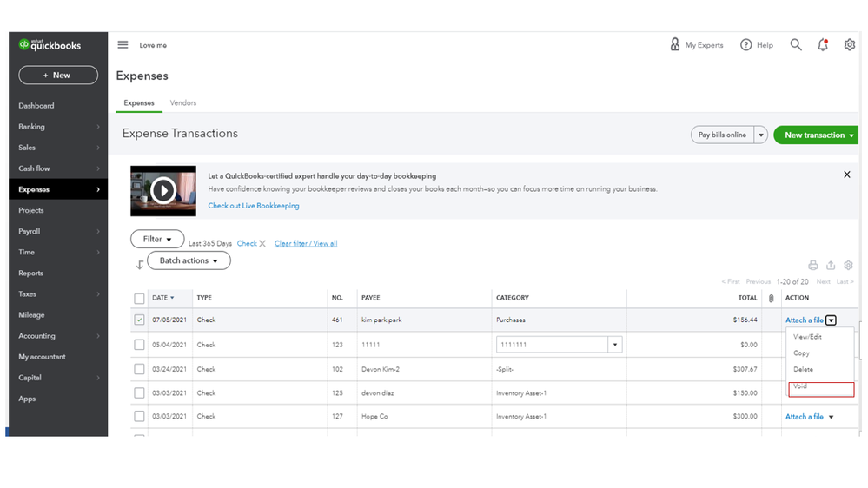The height and width of the screenshot is (488, 868).
Task: Click Pay bills online
Action: [x=722, y=135]
